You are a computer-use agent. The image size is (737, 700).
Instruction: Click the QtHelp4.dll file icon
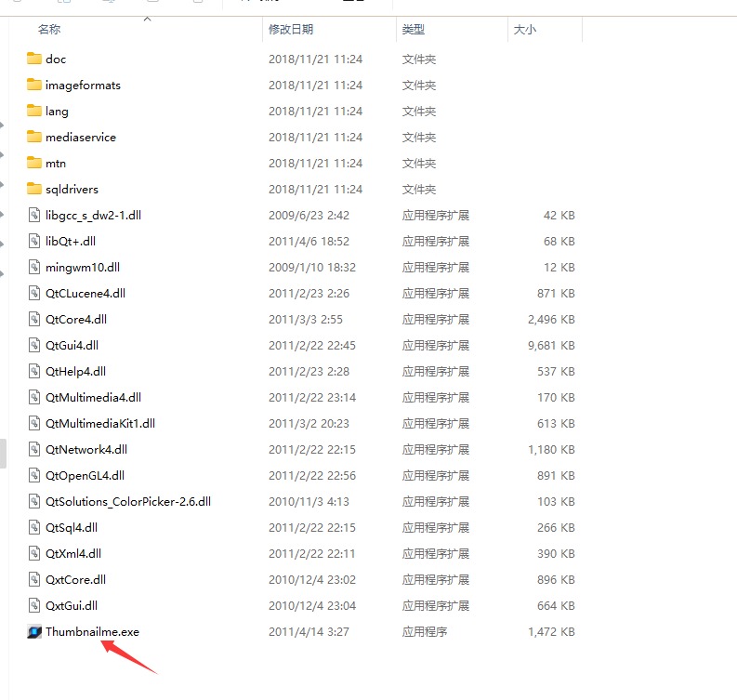[x=34, y=371]
